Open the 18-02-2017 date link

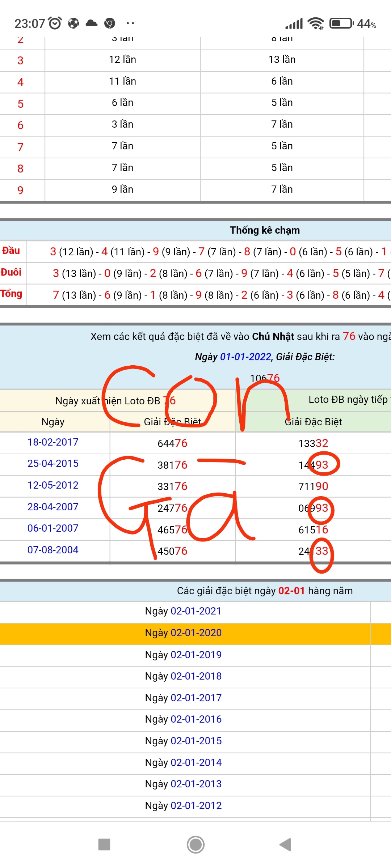[53, 442]
